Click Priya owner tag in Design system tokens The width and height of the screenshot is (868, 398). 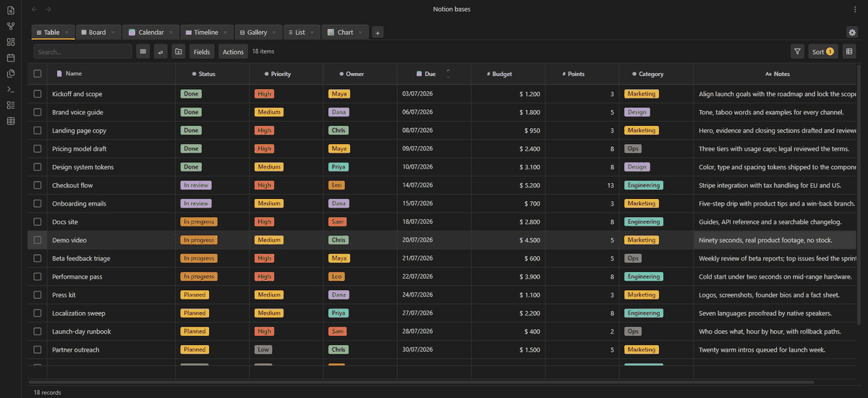tap(338, 167)
